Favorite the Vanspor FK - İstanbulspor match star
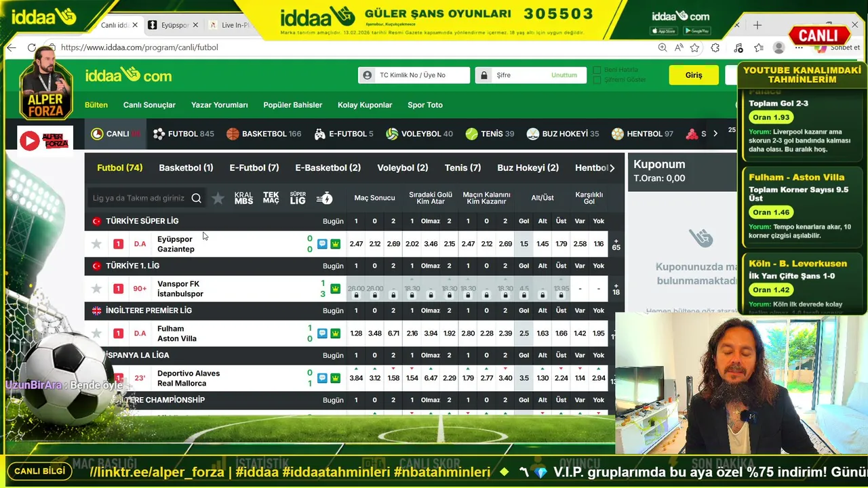This screenshot has width=868, height=488. point(96,289)
